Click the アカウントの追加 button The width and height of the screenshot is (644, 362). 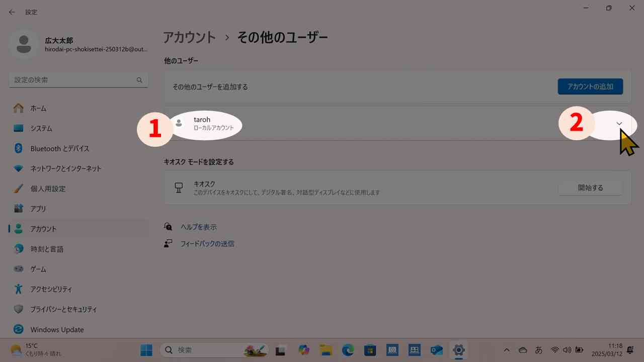tap(590, 86)
